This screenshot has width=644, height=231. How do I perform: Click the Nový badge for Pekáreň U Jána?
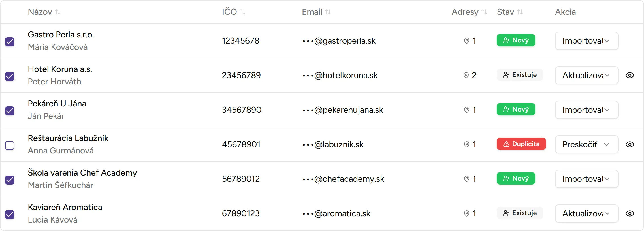(516, 109)
